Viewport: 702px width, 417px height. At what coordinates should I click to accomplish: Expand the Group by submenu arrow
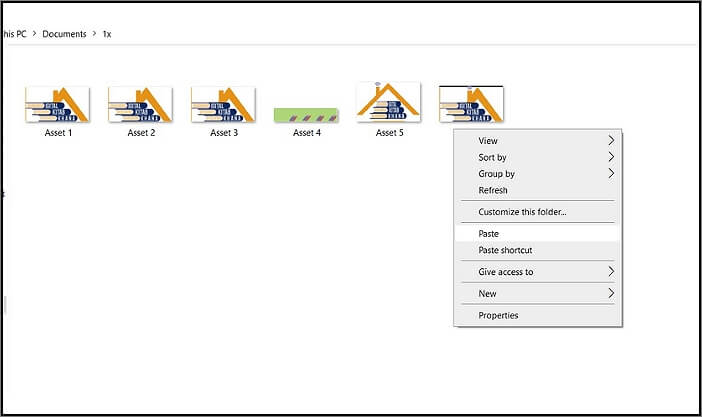[611, 173]
